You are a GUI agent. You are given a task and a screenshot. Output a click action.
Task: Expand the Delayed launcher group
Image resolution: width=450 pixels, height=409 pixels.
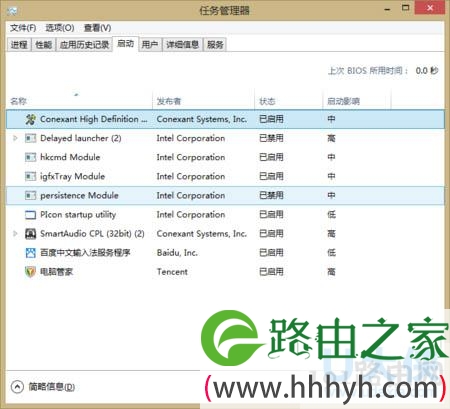coord(15,138)
